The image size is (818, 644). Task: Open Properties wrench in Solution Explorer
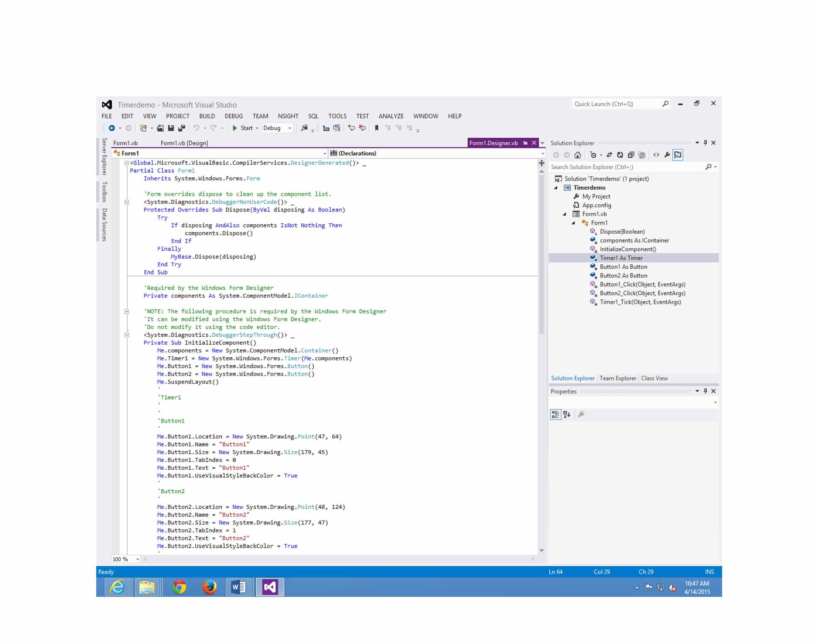(667, 155)
